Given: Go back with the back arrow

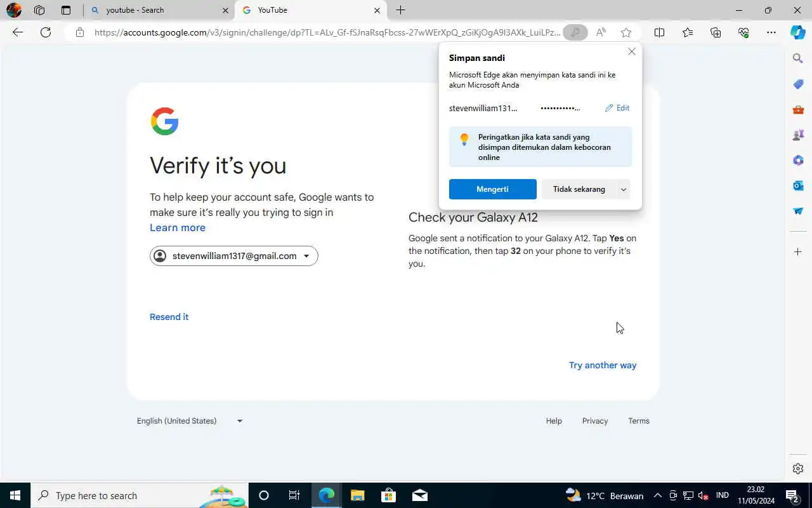Looking at the screenshot, I should coord(18,32).
